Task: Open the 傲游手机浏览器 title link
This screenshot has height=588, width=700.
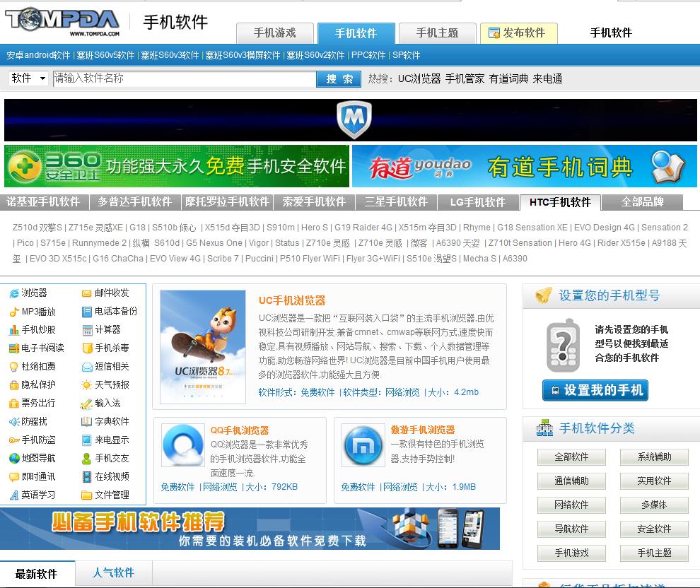Action: (x=423, y=430)
